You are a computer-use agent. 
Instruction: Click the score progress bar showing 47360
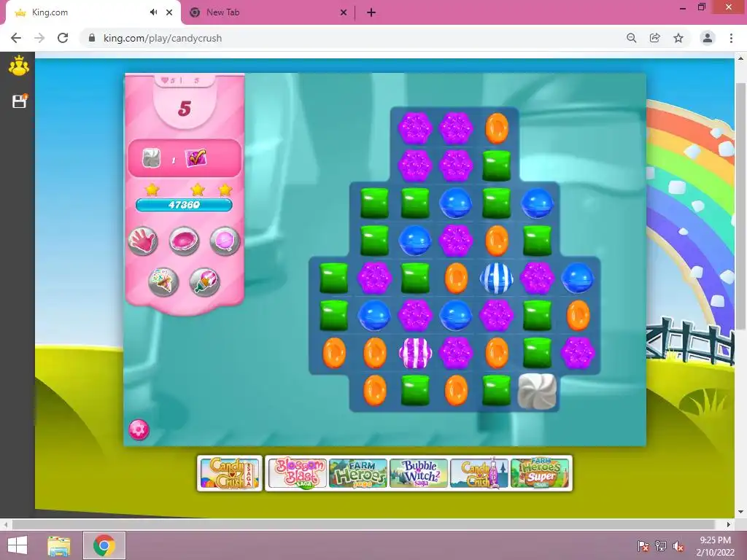point(184,205)
